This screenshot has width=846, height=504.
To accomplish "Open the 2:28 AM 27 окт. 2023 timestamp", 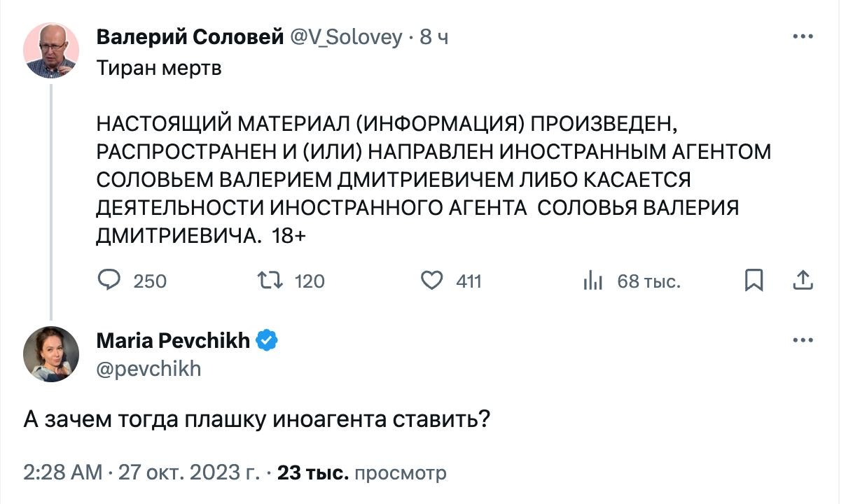I will tap(142, 472).
